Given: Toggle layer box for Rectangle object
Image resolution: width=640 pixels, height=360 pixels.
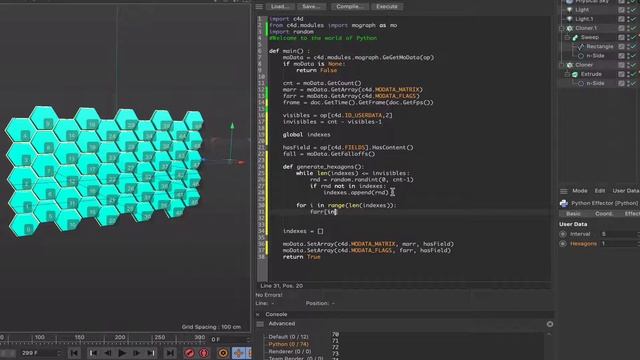Looking at the screenshot, I should 621,47.
